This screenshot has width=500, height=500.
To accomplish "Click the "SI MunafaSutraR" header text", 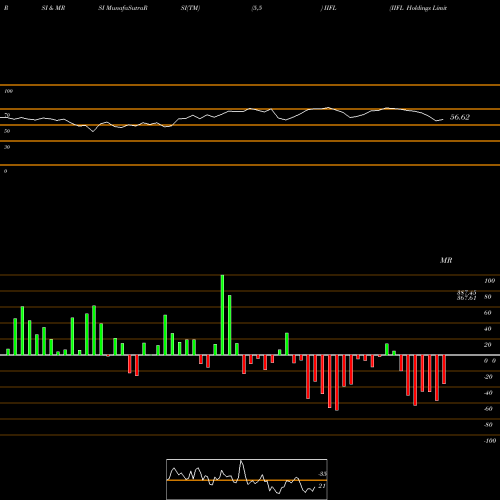I will click(123, 8).
